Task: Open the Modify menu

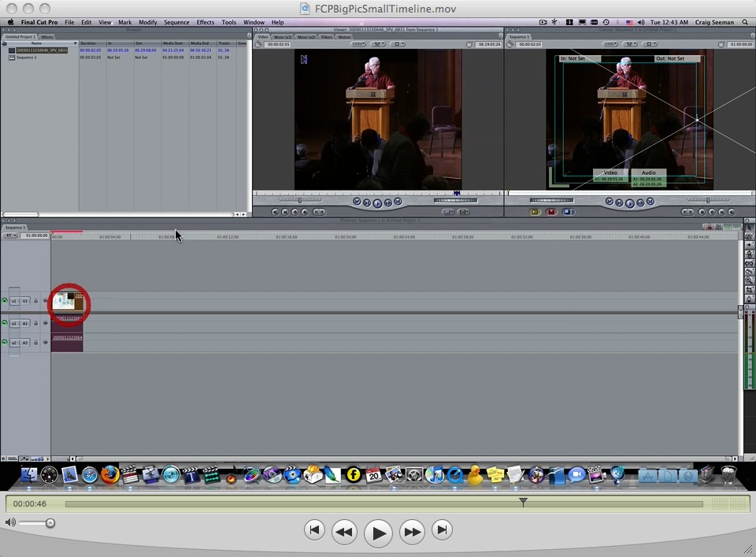Action: pos(148,22)
